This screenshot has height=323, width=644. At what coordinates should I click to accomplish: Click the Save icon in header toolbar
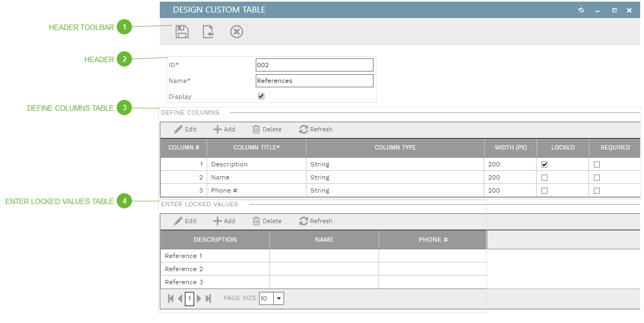tap(182, 32)
